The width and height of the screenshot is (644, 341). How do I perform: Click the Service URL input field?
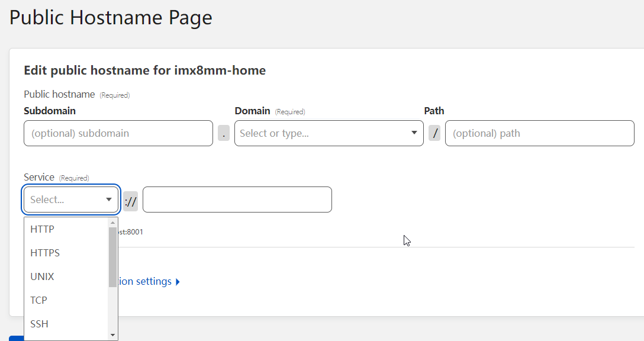coord(237,200)
